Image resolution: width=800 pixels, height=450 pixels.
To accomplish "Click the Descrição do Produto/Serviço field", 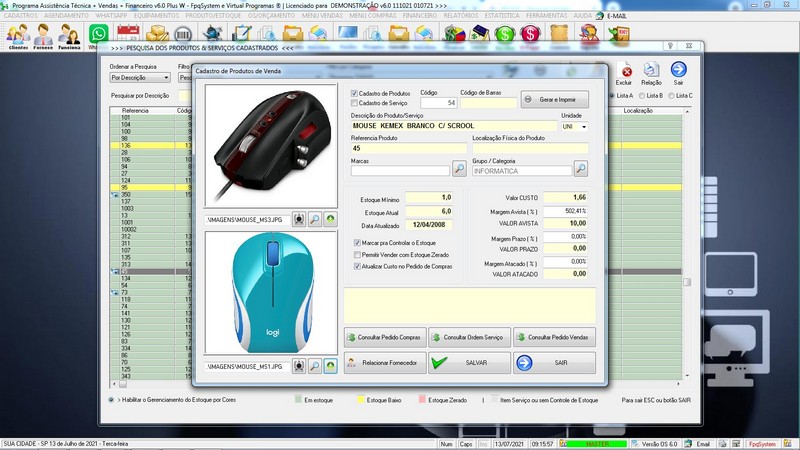I will [x=454, y=126].
